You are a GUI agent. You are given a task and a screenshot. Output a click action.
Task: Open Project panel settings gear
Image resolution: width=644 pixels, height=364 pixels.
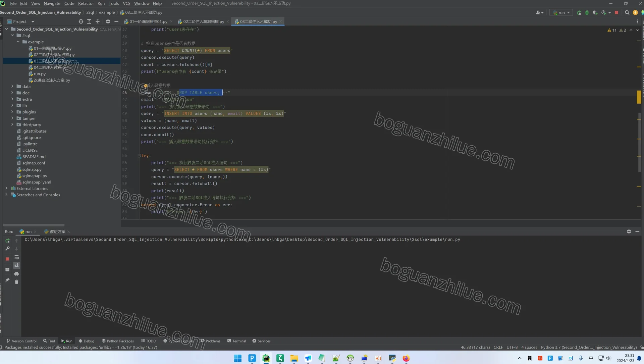[x=108, y=21]
